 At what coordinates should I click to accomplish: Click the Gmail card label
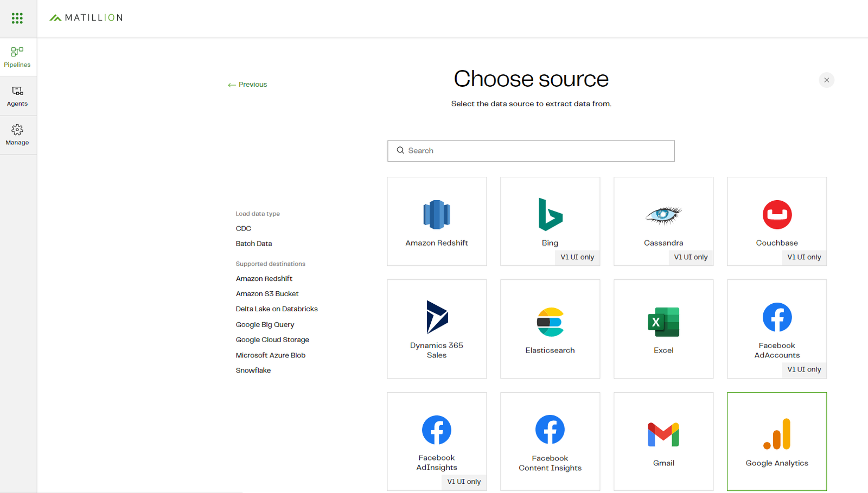[663, 463]
